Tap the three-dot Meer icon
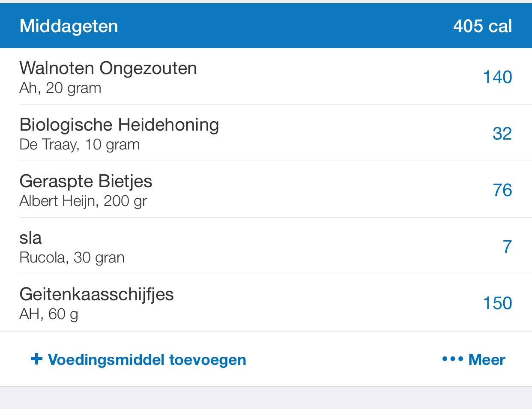The width and height of the screenshot is (532, 409). pyautogui.click(x=453, y=359)
